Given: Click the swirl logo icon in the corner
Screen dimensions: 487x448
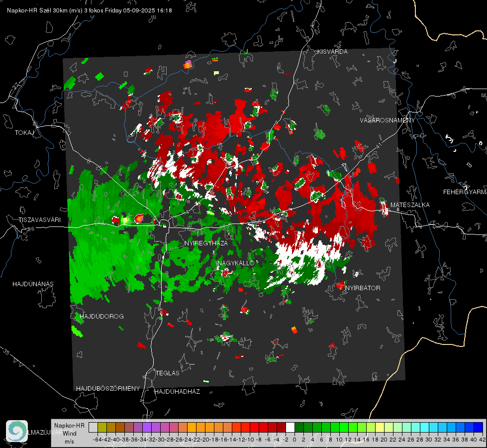Looking at the screenshot, I should pyautogui.click(x=17, y=431).
